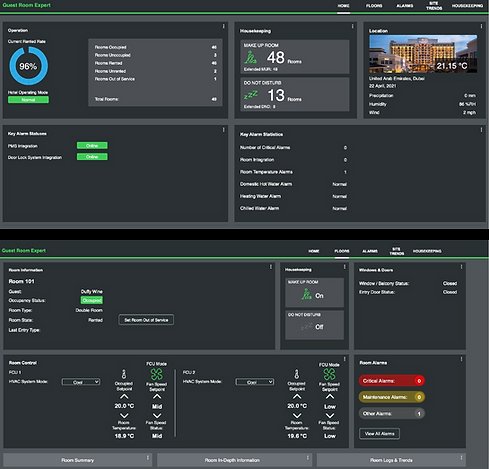Viewport: 489px width, 469px height.
Task: Toggle Do Not Disturb Off for Room 101
Action: [314, 325]
